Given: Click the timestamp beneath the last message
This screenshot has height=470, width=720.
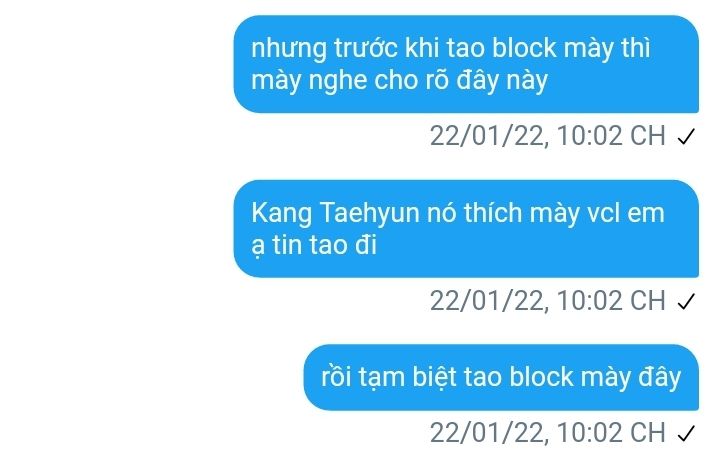Looking at the screenshot, I should pos(547,432).
